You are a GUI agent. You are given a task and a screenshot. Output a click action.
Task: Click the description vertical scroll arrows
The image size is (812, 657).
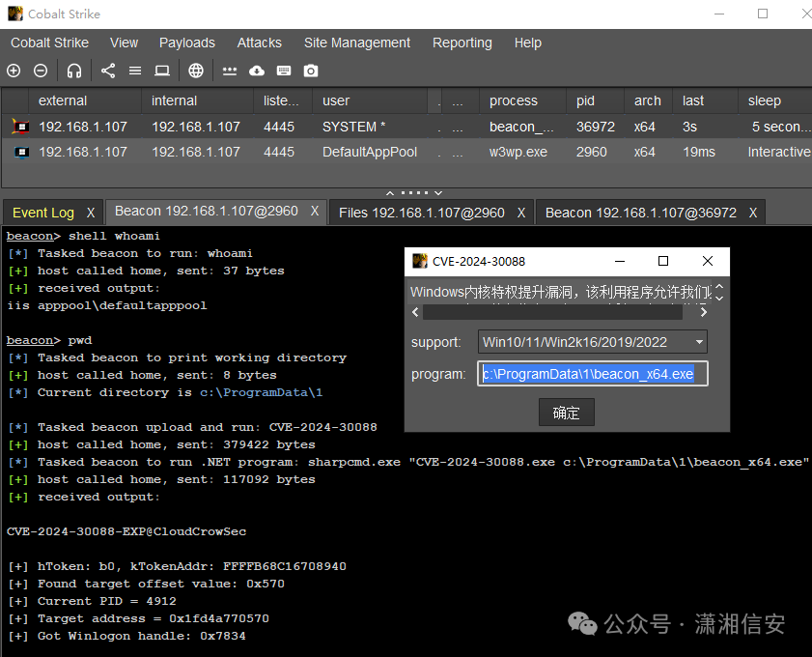pos(719,292)
